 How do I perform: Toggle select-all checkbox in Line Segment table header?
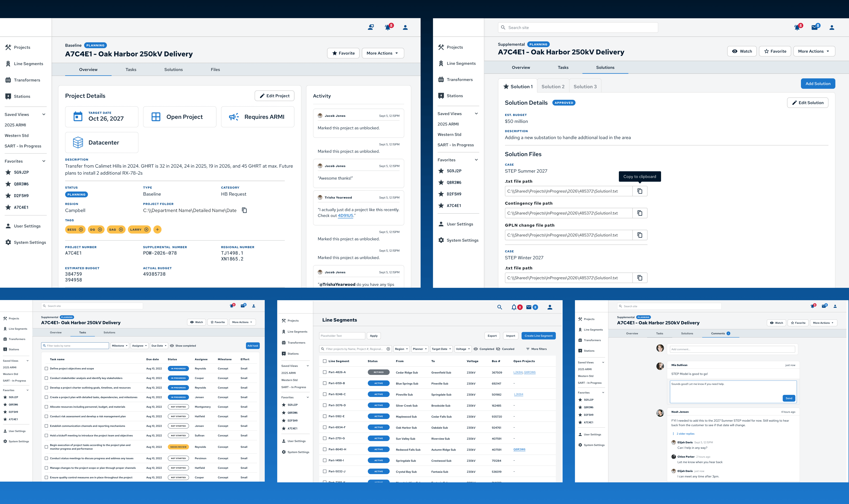[325, 361]
